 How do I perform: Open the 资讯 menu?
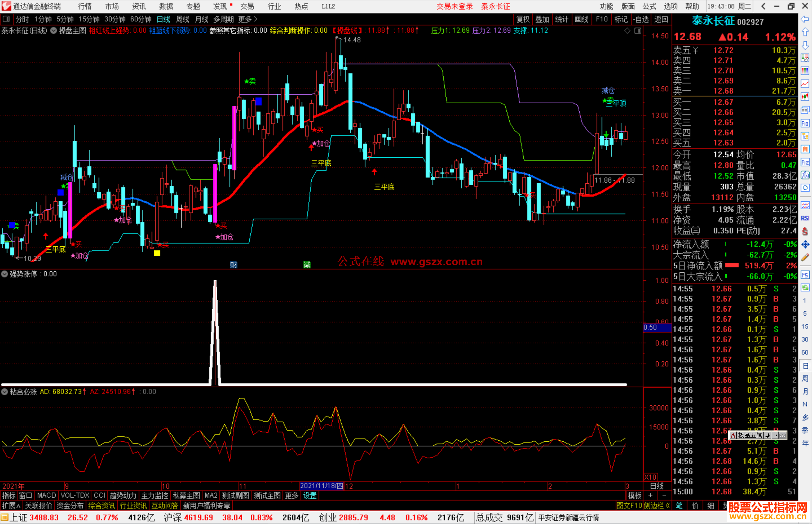(139, 6)
